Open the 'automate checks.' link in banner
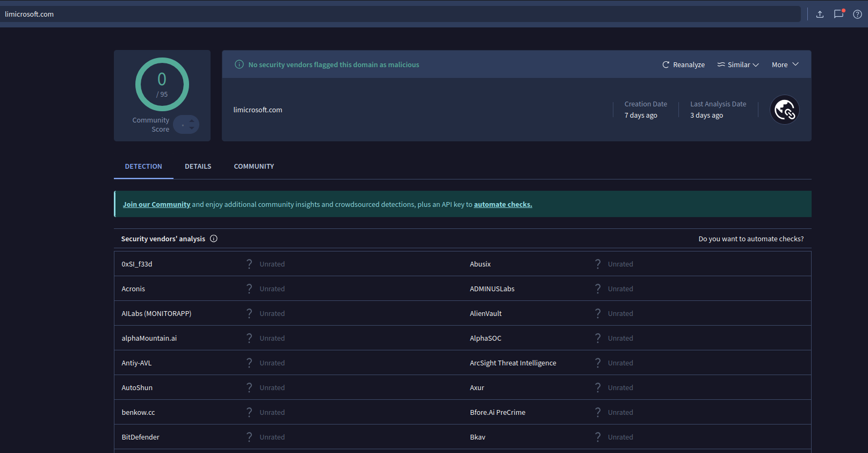This screenshot has width=868, height=453. tap(503, 205)
